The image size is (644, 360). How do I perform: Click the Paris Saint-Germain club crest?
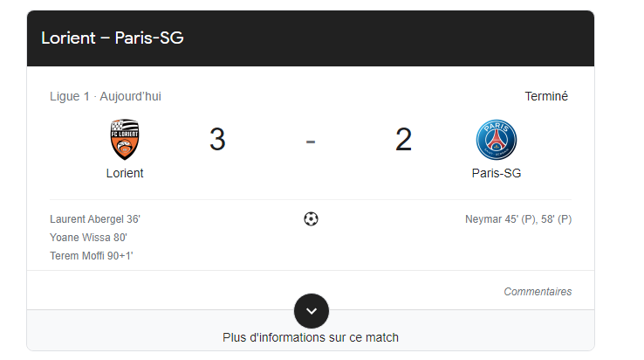(496, 140)
